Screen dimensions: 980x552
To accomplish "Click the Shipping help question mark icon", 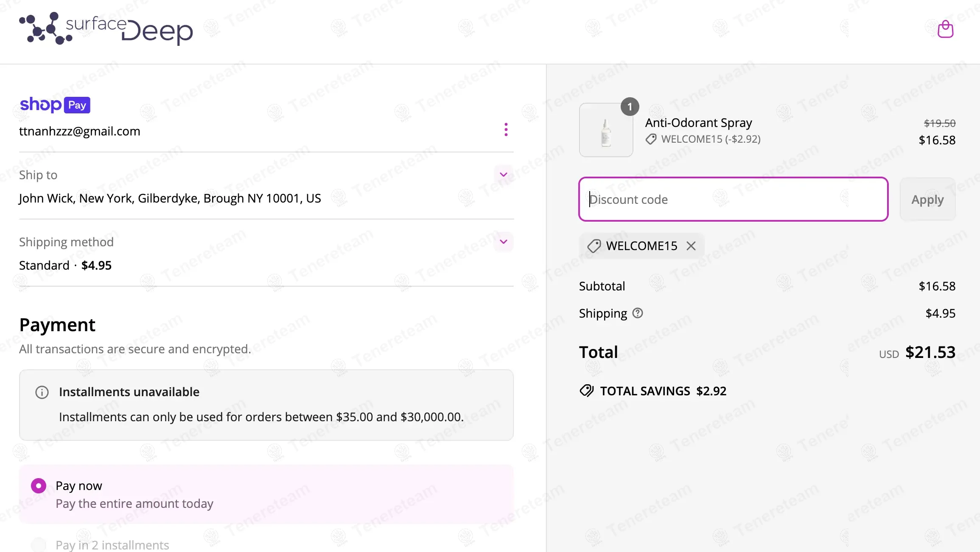I will pyautogui.click(x=638, y=313).
